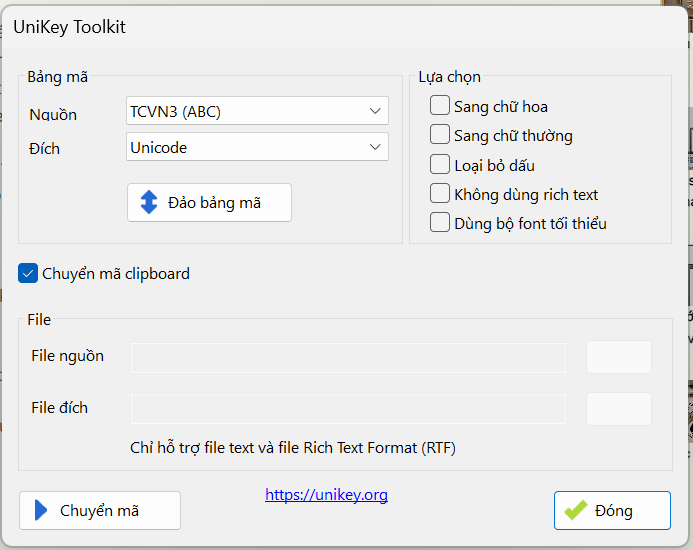The image size is (693, 550).
Task: Click the File nguồn text field
Action: coord(348,357)
